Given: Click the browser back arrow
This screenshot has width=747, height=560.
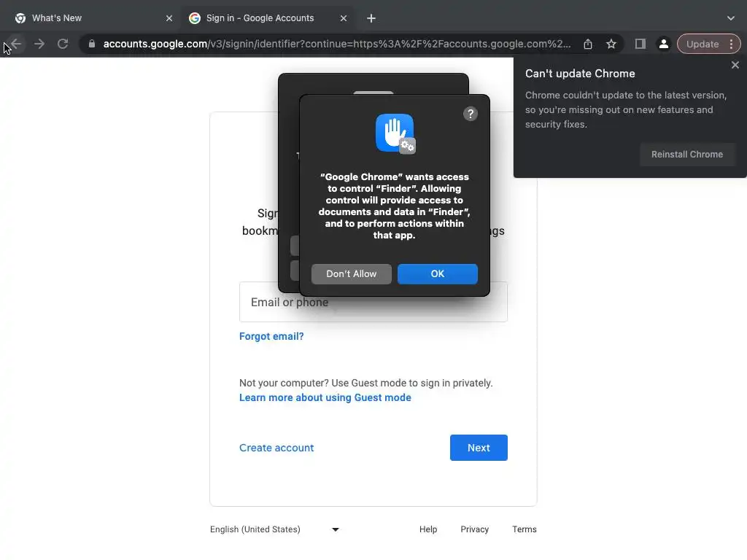Looking at the screenshot, I should [16, 44].
